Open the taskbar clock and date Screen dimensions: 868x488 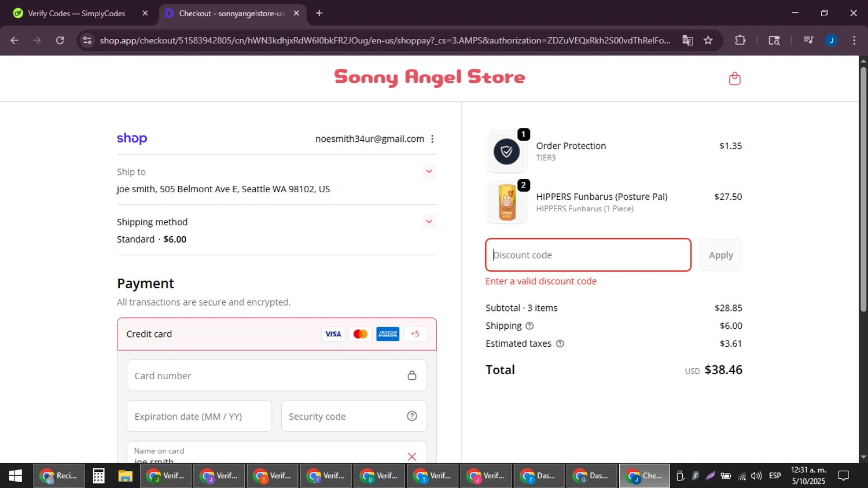808,476
